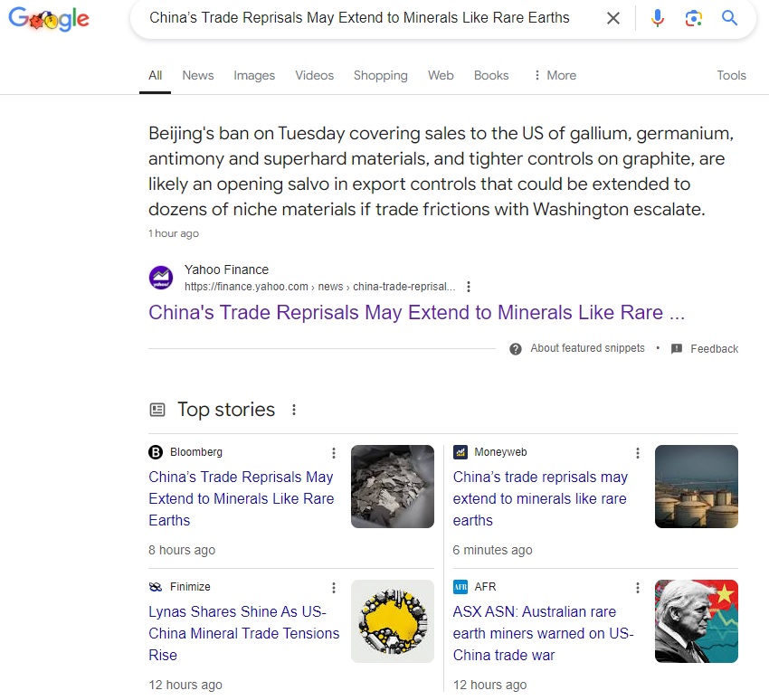Open Bloomberg China's Trade Reprisals story
The width and height of the screenshot is (769, 700).
tap(242, 498)
